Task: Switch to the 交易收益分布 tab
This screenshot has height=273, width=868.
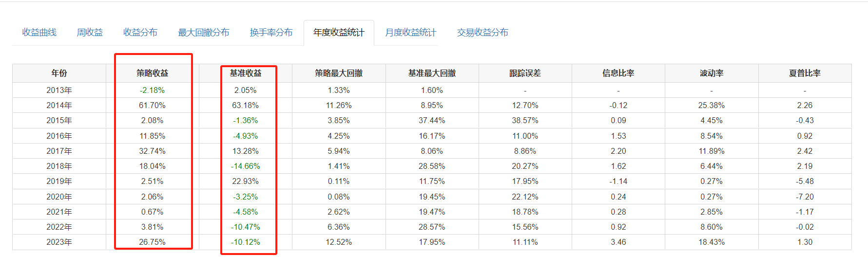Action: click(482, 33)
